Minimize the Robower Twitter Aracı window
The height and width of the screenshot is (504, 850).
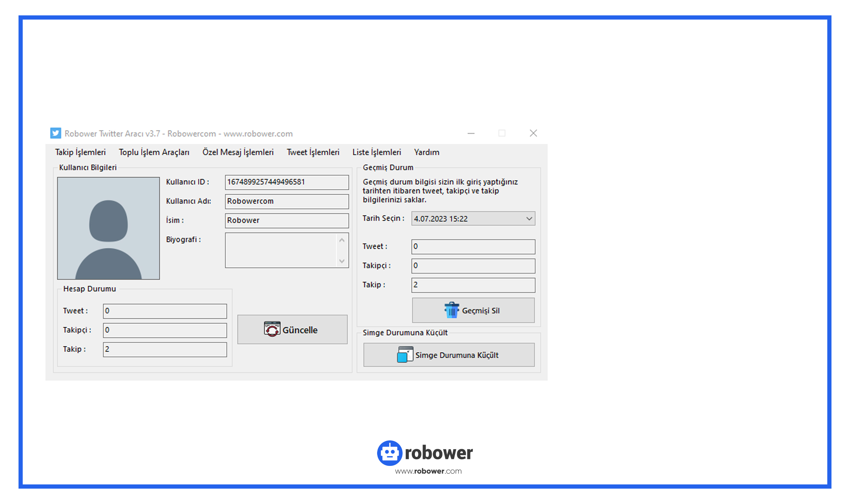click(x=471, y=133)
